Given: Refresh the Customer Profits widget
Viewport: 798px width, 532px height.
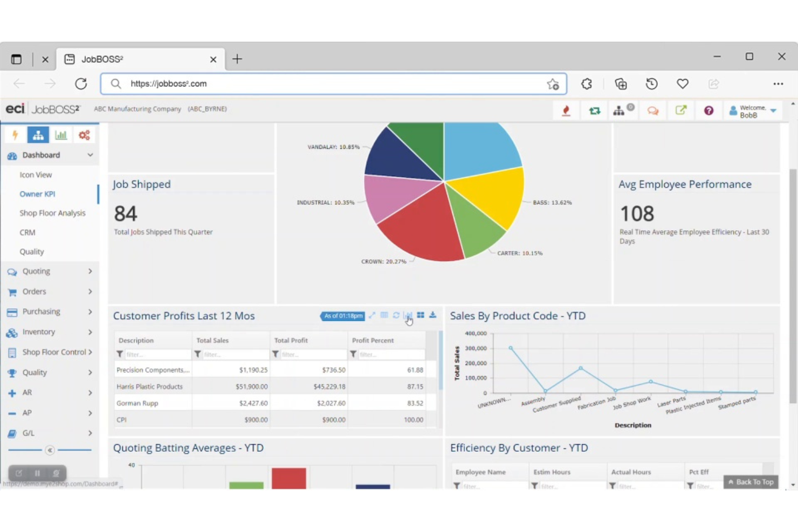Looking at the screenshot, I should [396, 315].
